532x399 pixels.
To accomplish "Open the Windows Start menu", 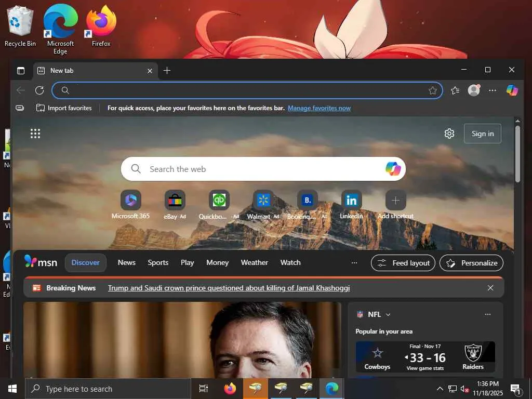I will (12, 389).
